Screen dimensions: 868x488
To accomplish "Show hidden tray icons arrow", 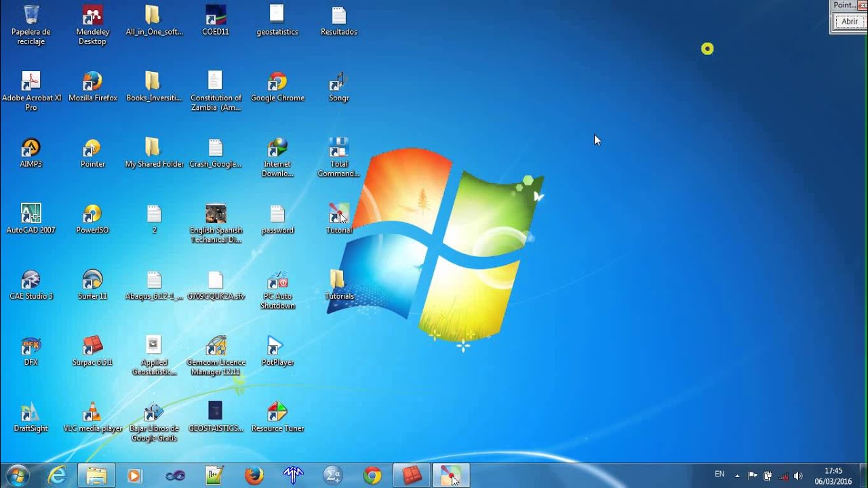I will pos(738,476).
